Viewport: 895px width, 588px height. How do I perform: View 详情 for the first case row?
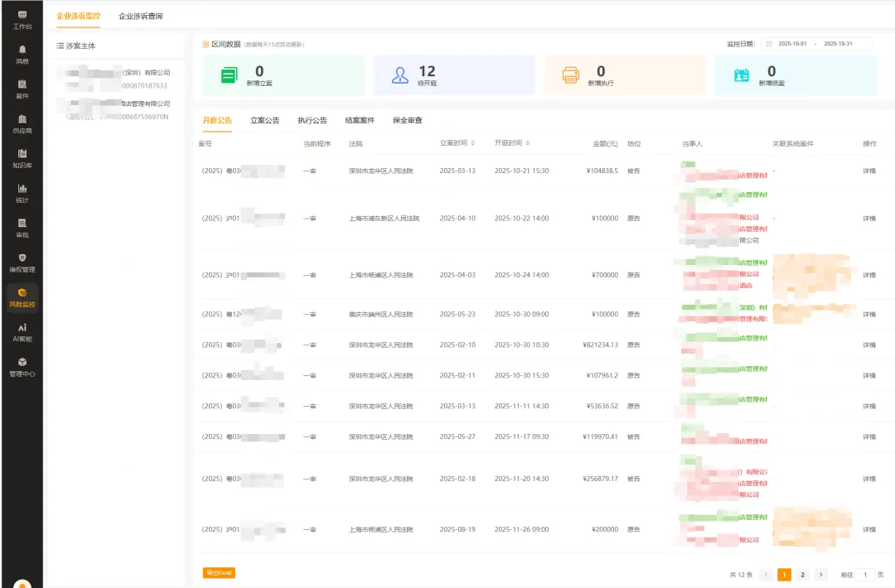tap(869, 171)
